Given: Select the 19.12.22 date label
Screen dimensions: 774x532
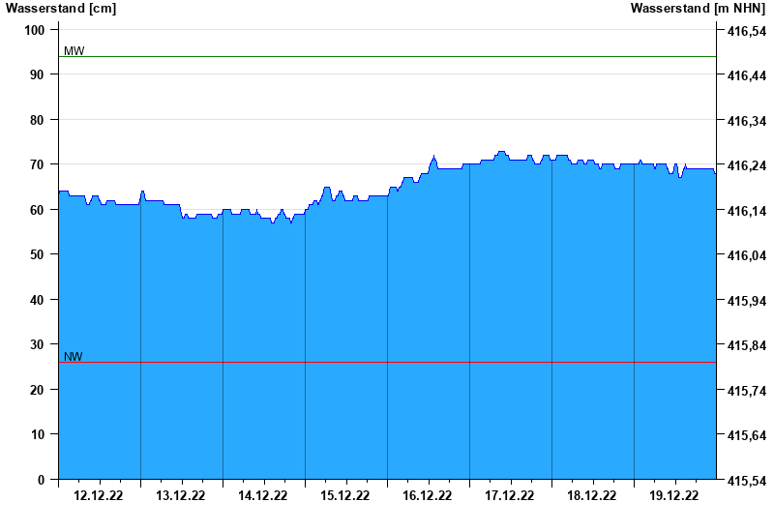Looking at the screenshot, I should [x=673, y=495].
